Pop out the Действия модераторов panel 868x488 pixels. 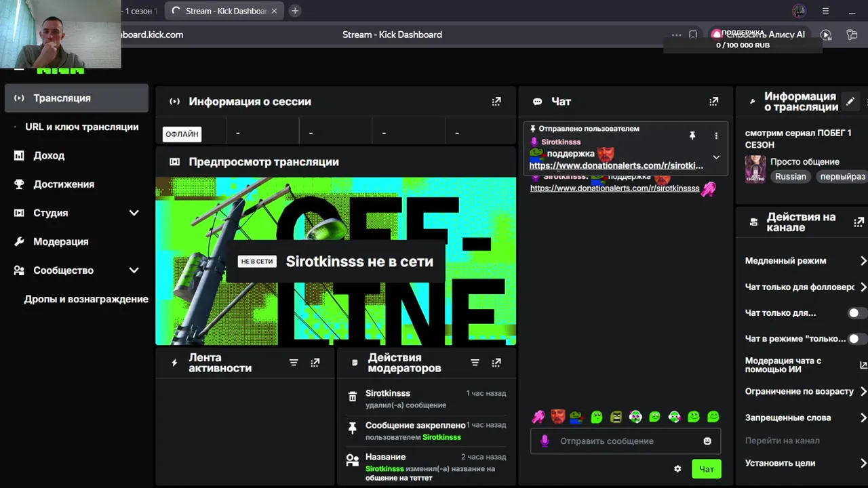[496, 363]
